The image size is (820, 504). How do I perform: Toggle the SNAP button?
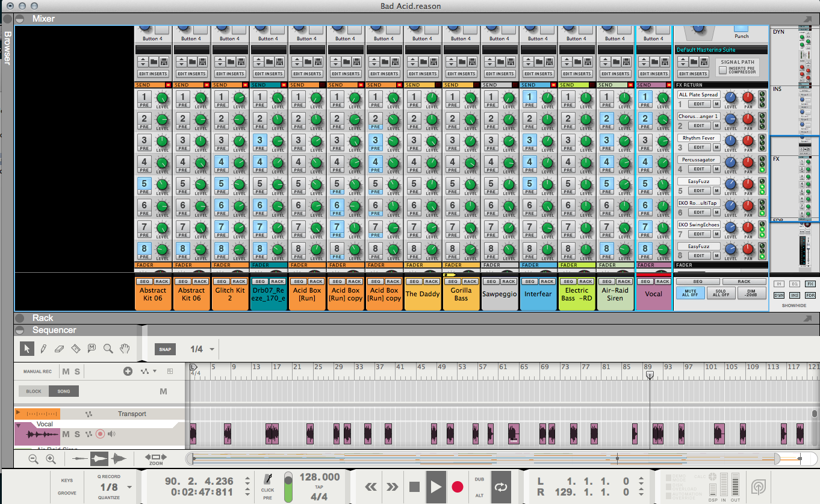[165, 349]
